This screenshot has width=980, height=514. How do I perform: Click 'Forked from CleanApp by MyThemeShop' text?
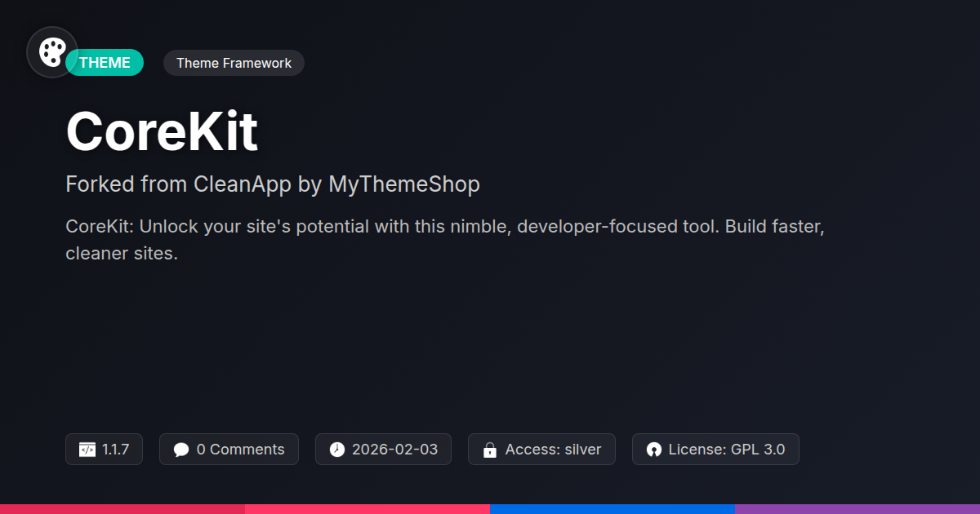(273, 184)
